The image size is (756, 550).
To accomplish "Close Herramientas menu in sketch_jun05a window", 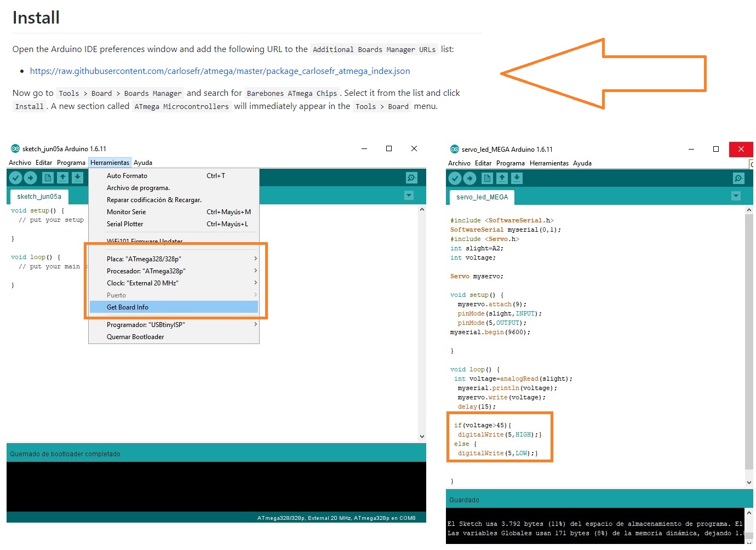I will tap(110, 163).
